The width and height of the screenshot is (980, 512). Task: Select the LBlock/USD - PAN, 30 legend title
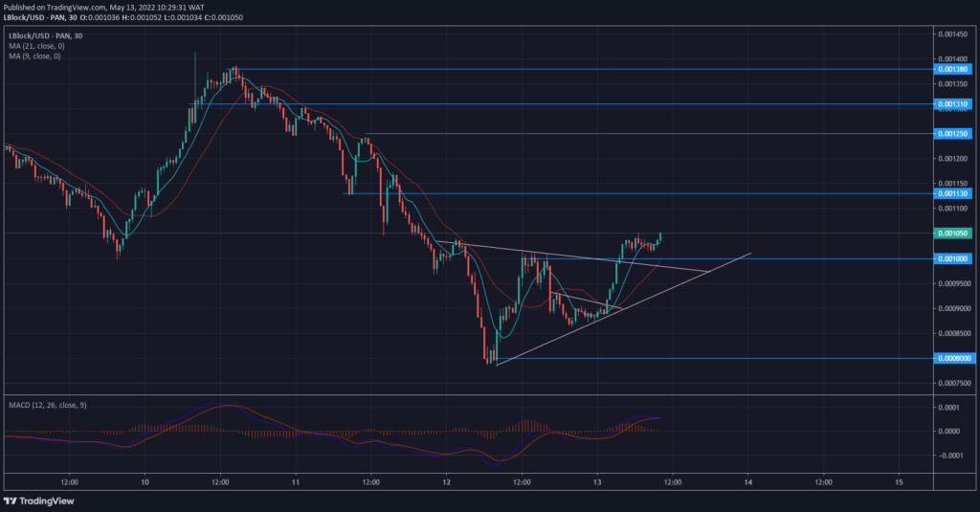(46, 35)
